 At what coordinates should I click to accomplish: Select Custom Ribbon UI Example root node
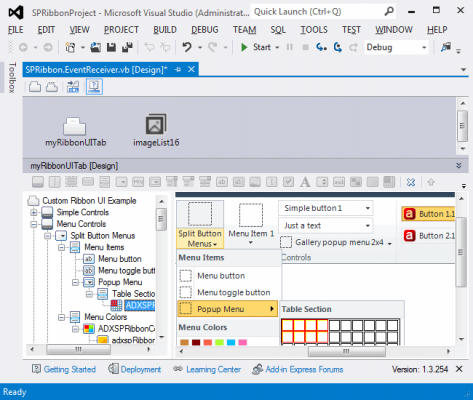89,201
